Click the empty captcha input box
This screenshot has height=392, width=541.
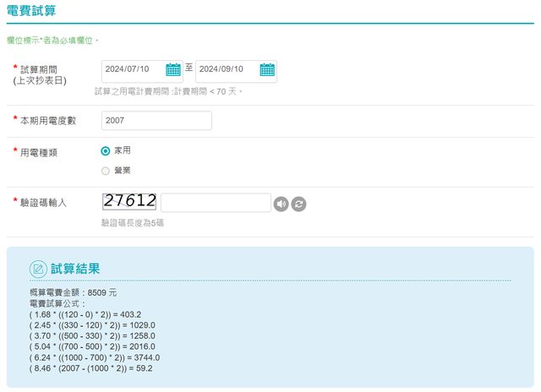(x=216, y=203)
